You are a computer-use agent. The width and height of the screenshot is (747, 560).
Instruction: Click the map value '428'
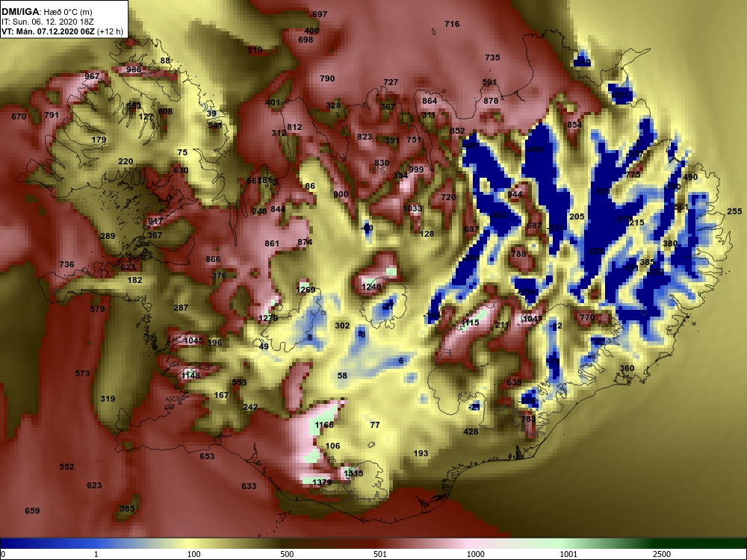pyautogui.click(x=470, y=432)
